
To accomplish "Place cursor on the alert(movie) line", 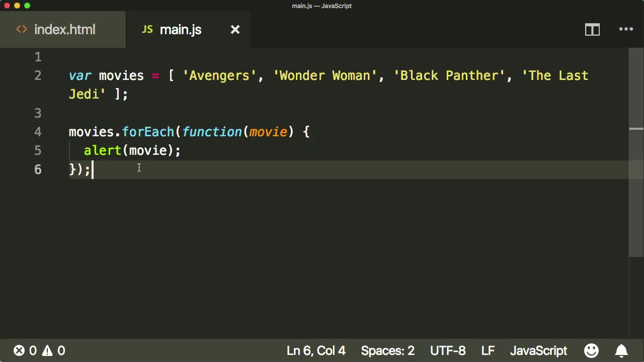I will click(x=132, y=150).
